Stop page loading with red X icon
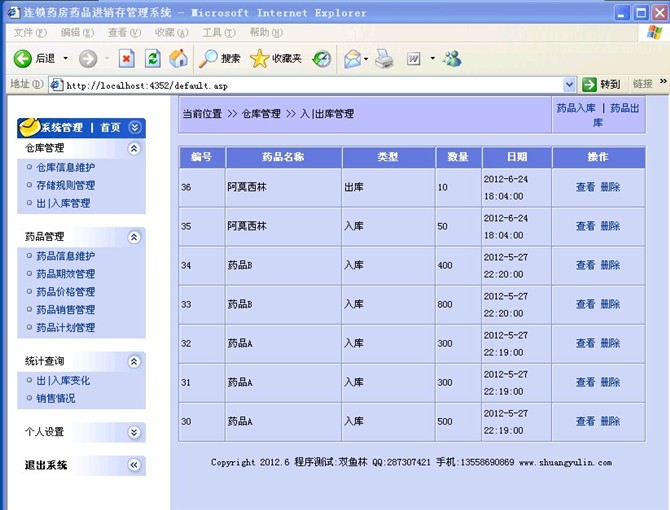 pos(126,59)
